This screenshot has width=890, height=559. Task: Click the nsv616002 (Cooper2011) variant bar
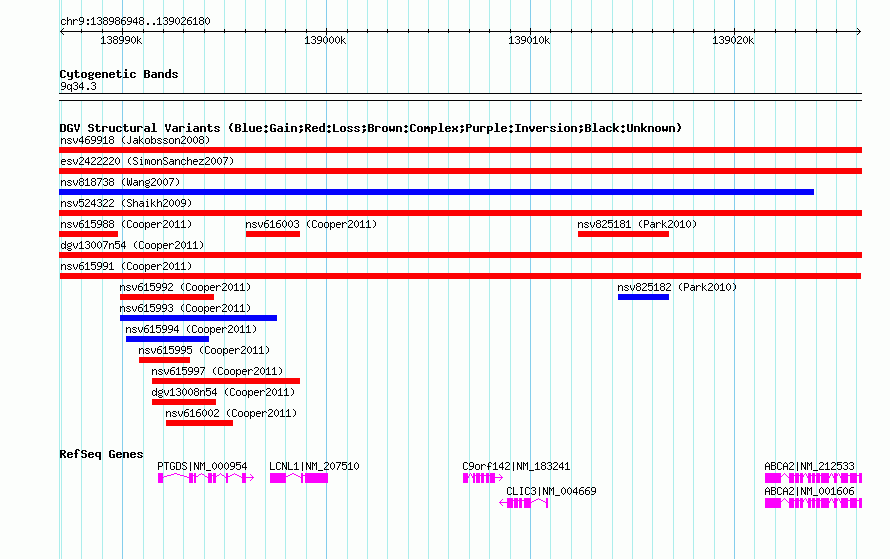point(199,423)
